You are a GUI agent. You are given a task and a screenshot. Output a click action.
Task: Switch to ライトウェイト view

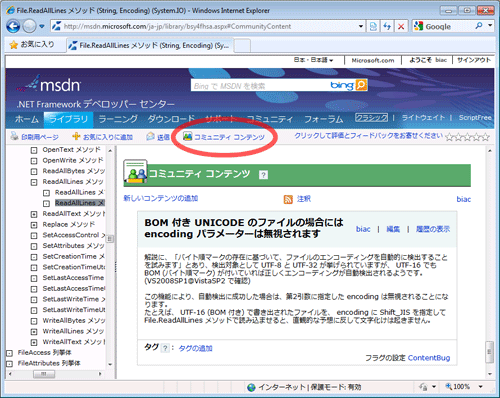[x=423, y=117]
